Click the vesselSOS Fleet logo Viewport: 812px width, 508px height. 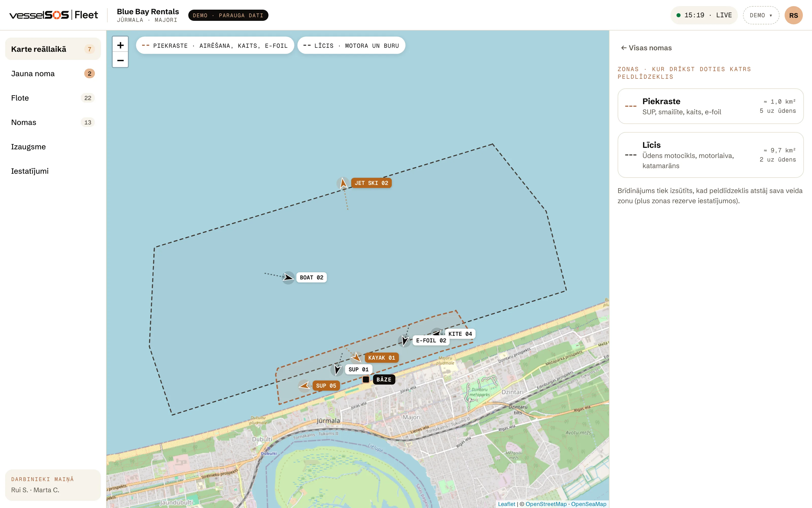coord(54,15)
